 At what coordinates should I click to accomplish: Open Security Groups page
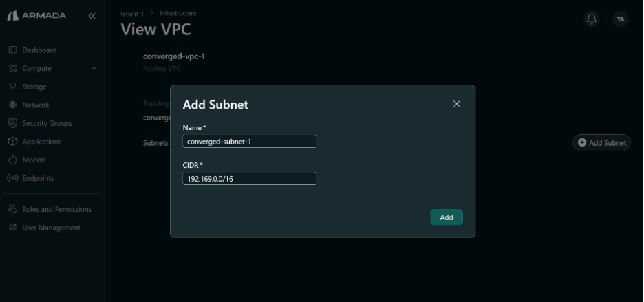point(47,123)
